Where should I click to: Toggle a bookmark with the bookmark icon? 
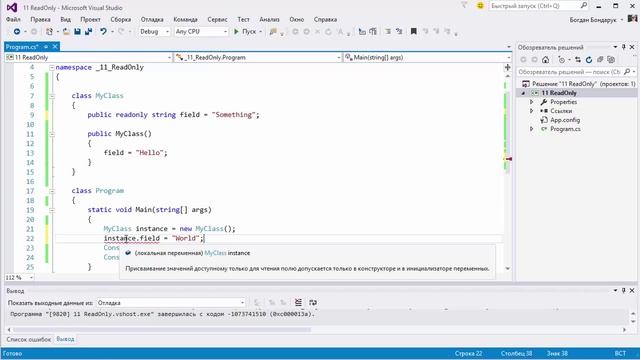(x=413, y=31)
